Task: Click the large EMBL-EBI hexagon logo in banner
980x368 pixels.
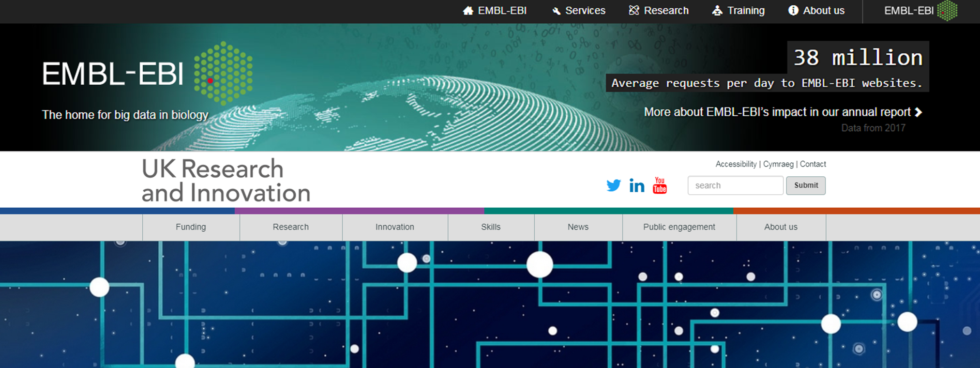Action: tap(223, 73)
